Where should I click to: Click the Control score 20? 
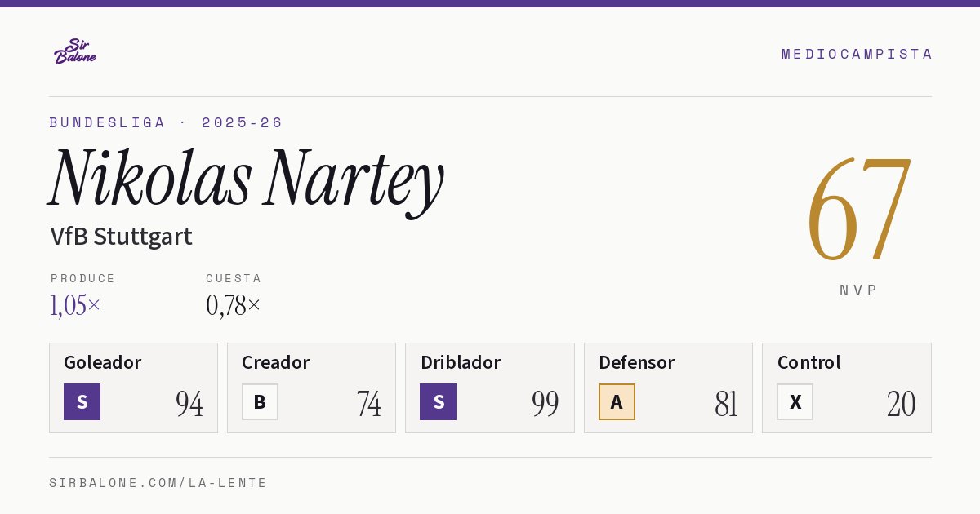click(x=902, y=404)
